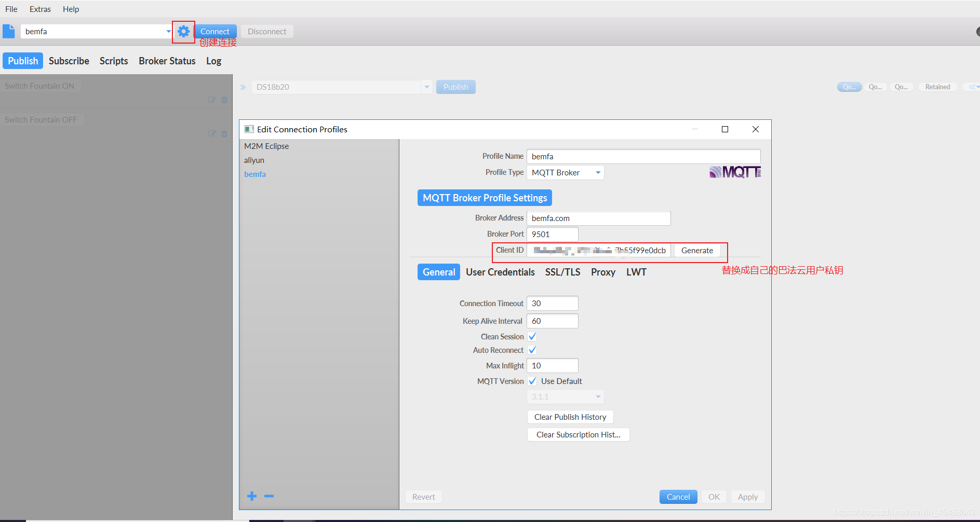Click the Client ID input field
This screenshot has height=522, width=980.
tap(599, 251)
